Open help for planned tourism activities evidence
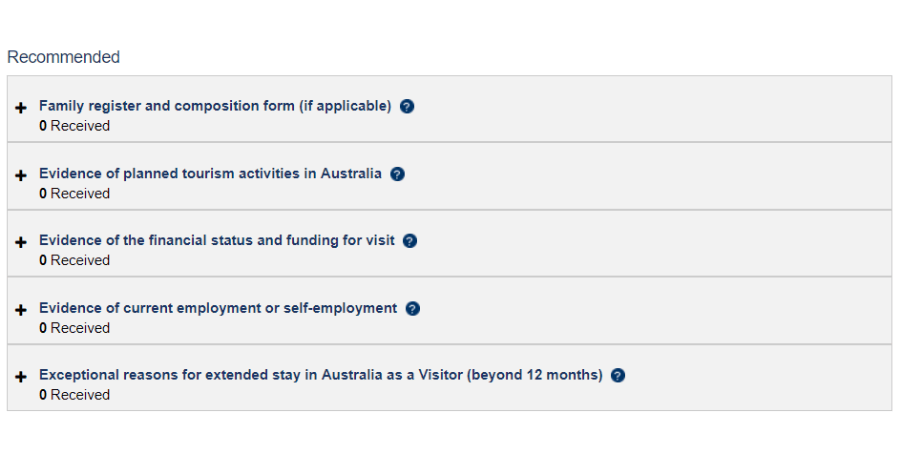 (397, 174)
